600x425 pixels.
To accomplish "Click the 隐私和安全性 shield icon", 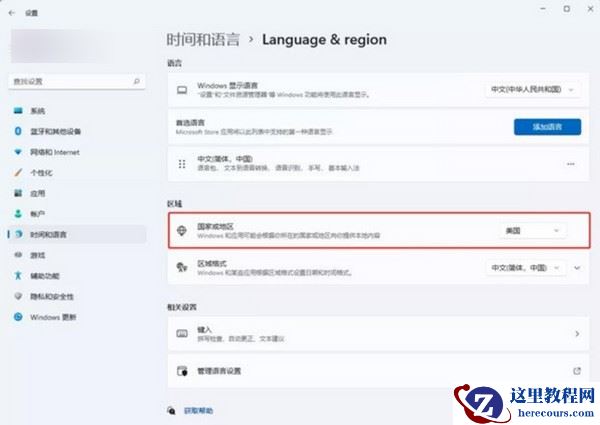I will click(18, 296).
